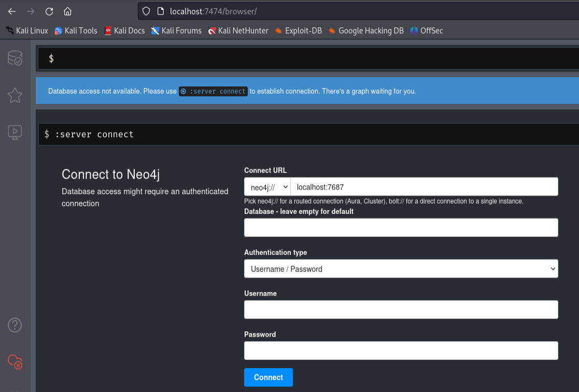The width and height of the screenshot is (579, 392).
Task: Focus the Username input field
Action: (401, 309)
